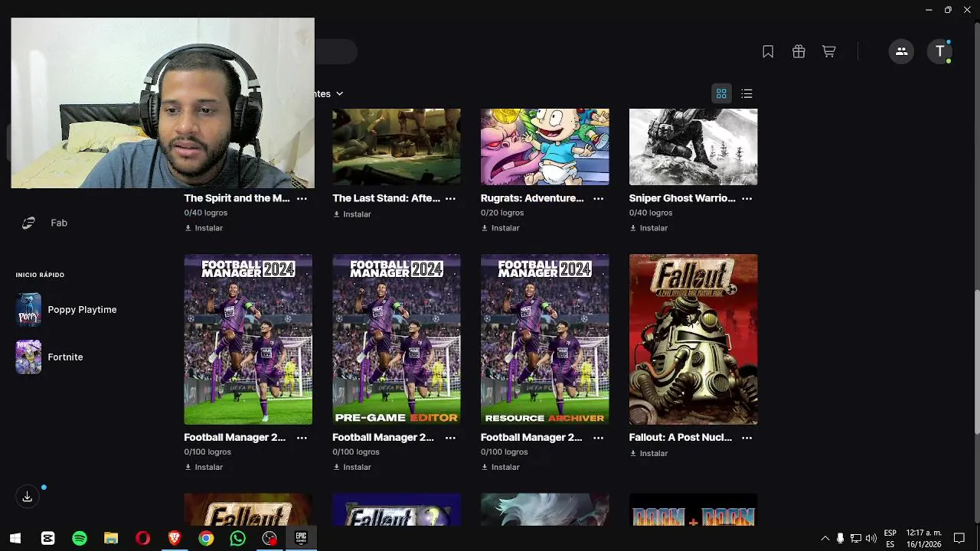
Task: Open Football Manager Resource Archiver cover
Action: [x=544, y=339]
